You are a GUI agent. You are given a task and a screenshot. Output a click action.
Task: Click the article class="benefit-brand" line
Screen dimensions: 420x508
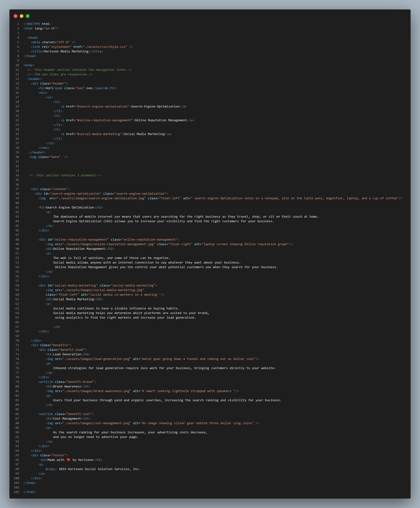click(x=67, y=382)
